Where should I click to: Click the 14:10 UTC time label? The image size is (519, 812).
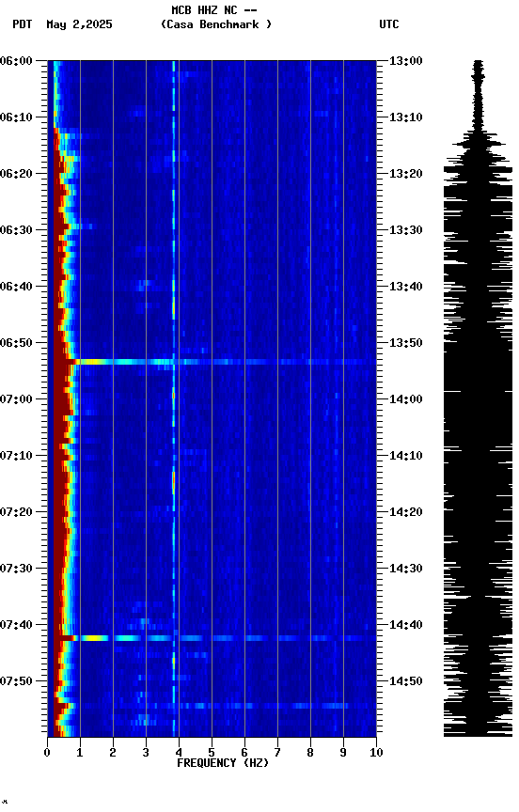click(406, 456)
